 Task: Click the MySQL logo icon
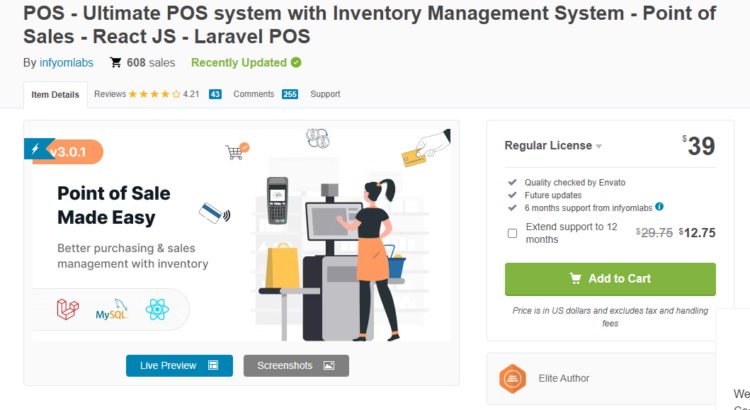tap(112, 310)
